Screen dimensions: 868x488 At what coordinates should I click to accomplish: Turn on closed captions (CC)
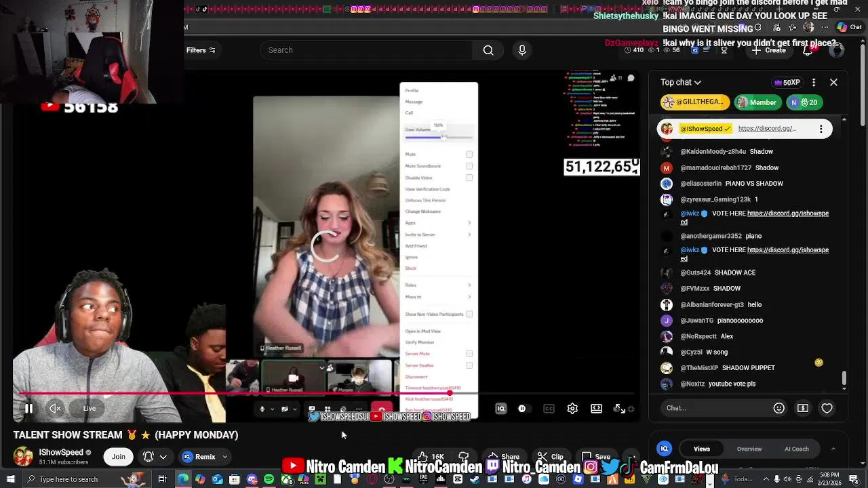549,408
